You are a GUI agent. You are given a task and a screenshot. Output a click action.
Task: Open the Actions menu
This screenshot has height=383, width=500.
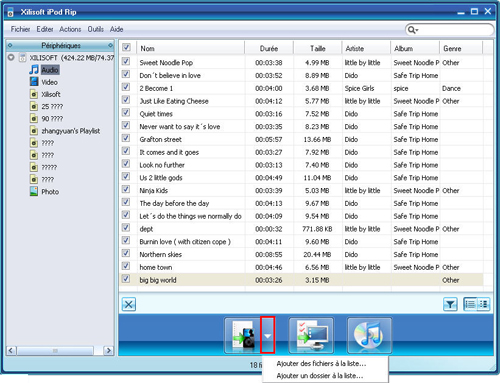pyautogui.click(x=70, y=29)
